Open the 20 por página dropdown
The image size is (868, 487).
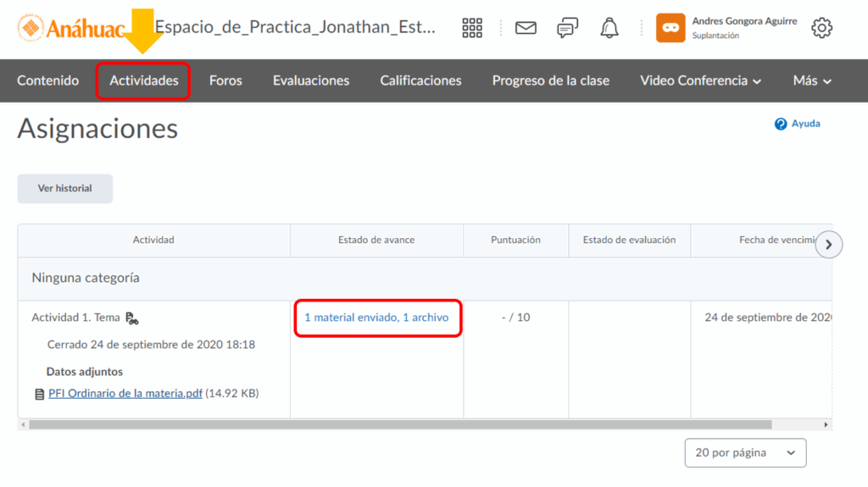click(745, 453)
